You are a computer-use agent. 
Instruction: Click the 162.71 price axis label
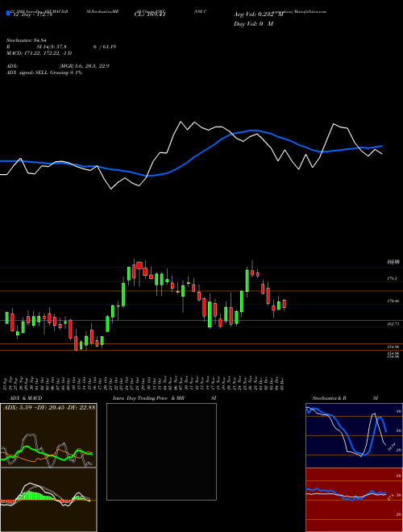393,324
